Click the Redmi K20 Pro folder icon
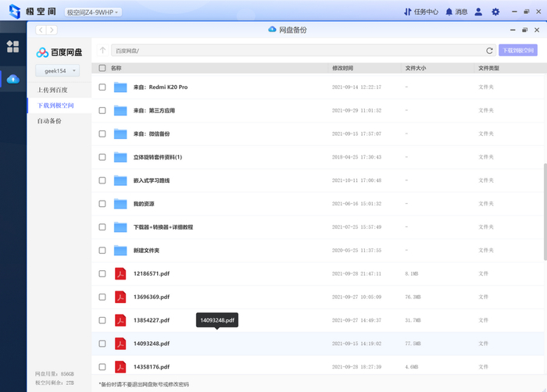 click(120, 87)
